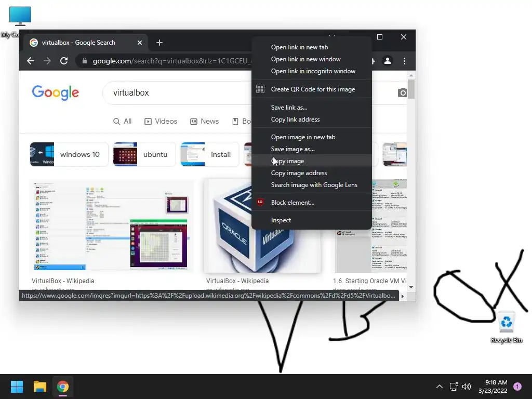This screenshot has width=532, height=399.
Task: Open a new tab with the plus button
Action: coord(159,43)
